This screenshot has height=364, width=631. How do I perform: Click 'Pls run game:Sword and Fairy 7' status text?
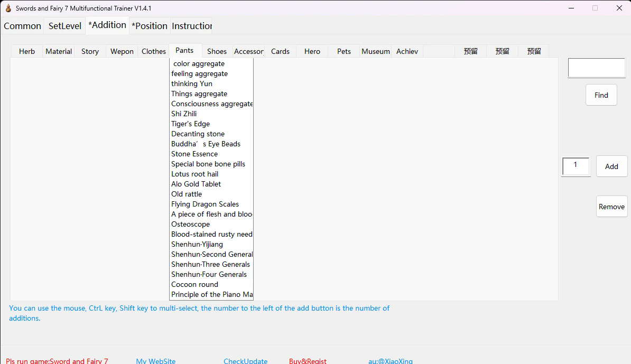(57, 361)
